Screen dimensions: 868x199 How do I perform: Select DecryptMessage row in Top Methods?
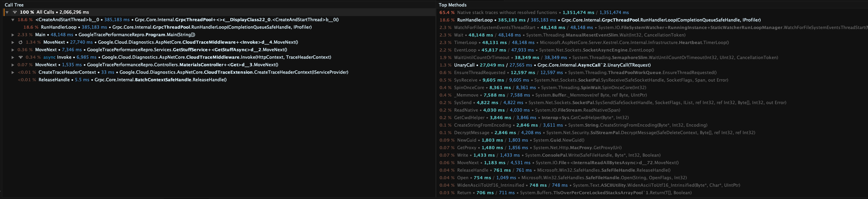652,133
